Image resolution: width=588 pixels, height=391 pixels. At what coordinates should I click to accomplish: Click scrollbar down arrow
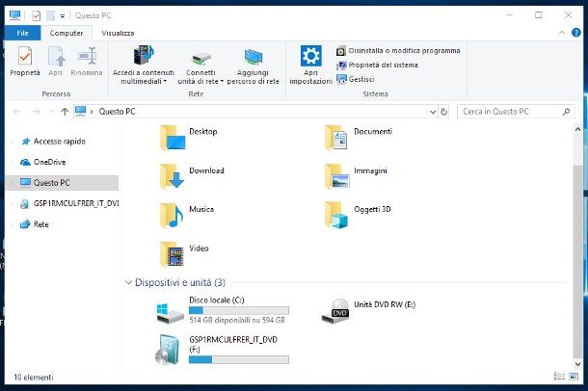click(x=577, y=364)
